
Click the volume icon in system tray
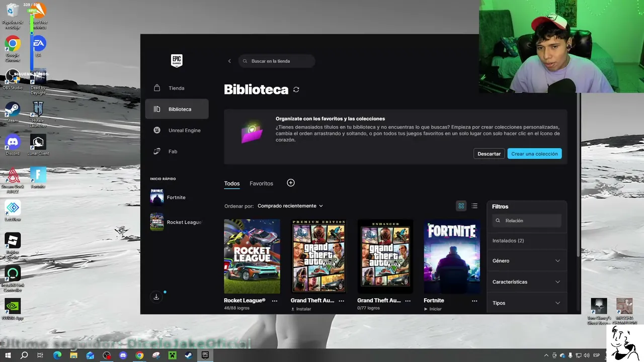586,355
